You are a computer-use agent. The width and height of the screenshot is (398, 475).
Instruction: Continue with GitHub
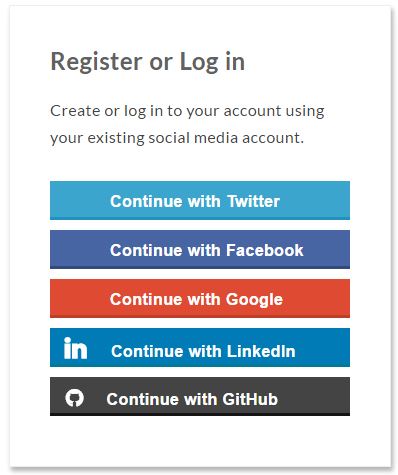pos(200,396)
